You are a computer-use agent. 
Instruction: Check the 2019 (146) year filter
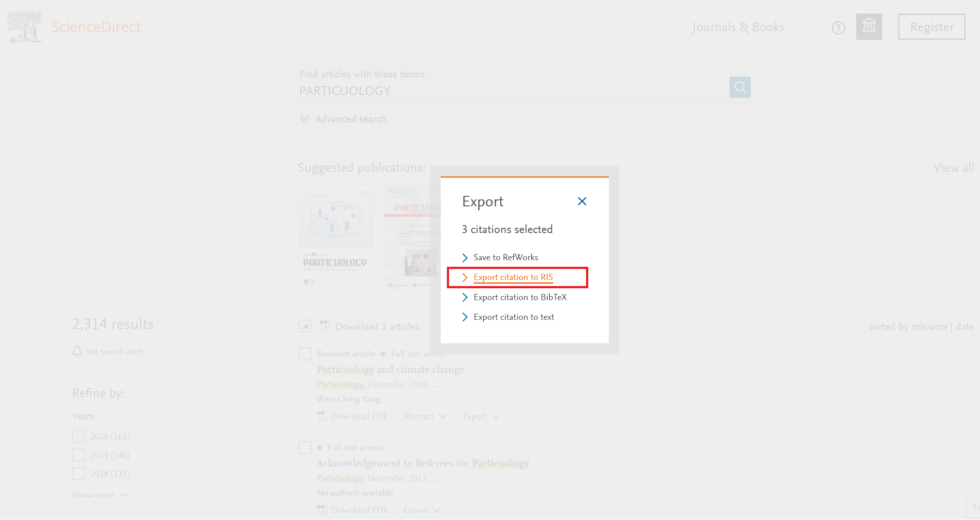78,455
